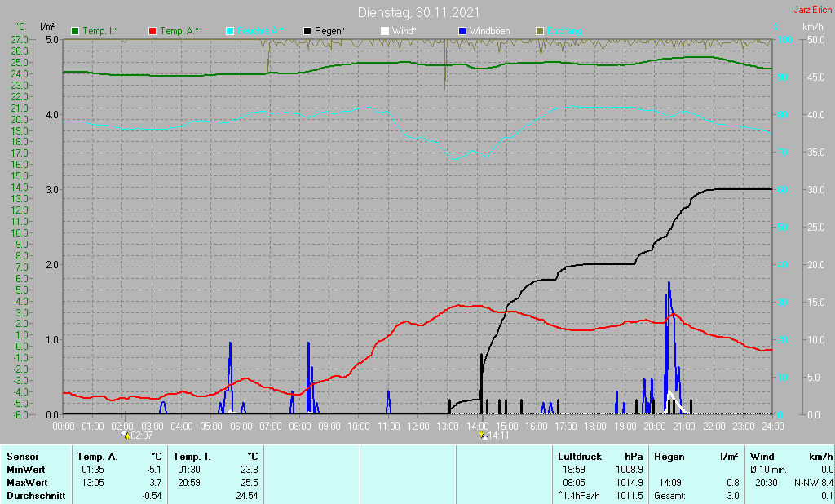The image size is (835, 504).
Task: Click the '14:09' rain maximum time
Action: (670, 483)
